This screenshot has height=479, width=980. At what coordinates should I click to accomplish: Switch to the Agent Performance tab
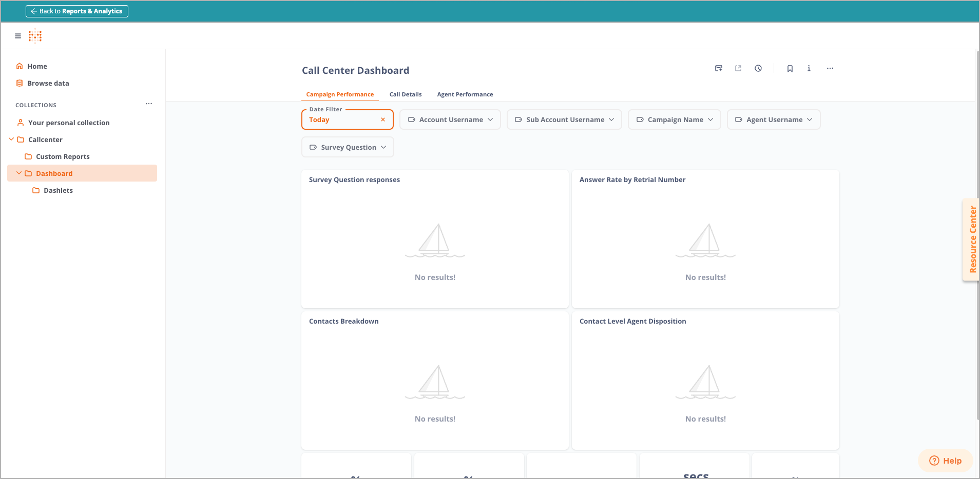coord(465,94)
